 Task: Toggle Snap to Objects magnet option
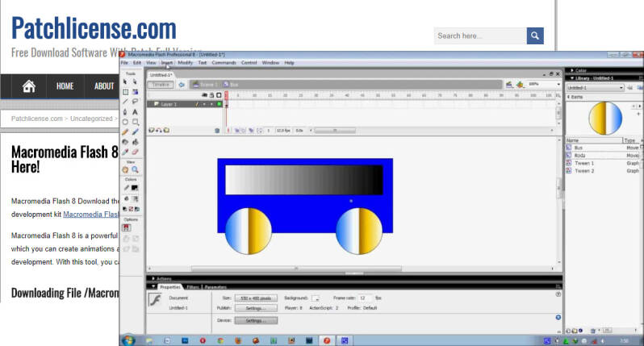click(x=126, y=227)
